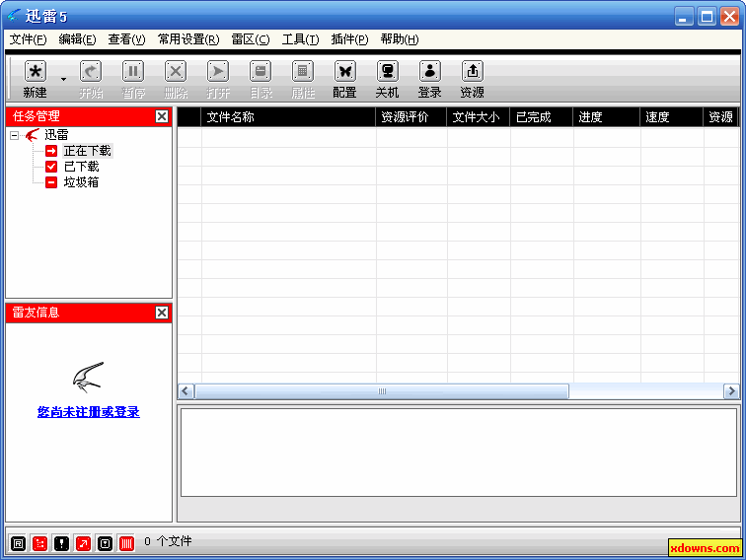Open the 工具(T) menu
The image size is (746, 560).
300,39
